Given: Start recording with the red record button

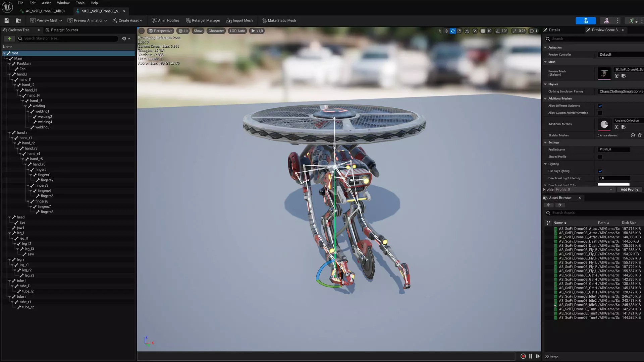Looking at the screenshot, I should click(x=523, y=356).
